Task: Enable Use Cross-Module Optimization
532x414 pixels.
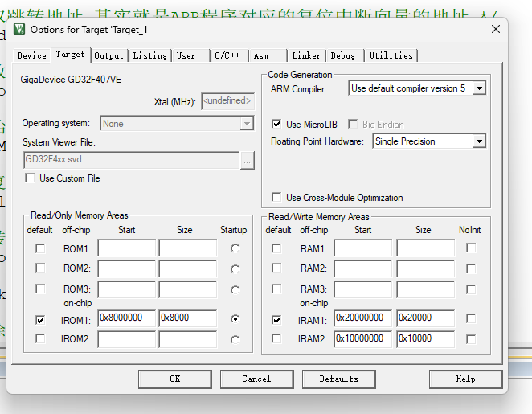Action: [x=276, y=197]
